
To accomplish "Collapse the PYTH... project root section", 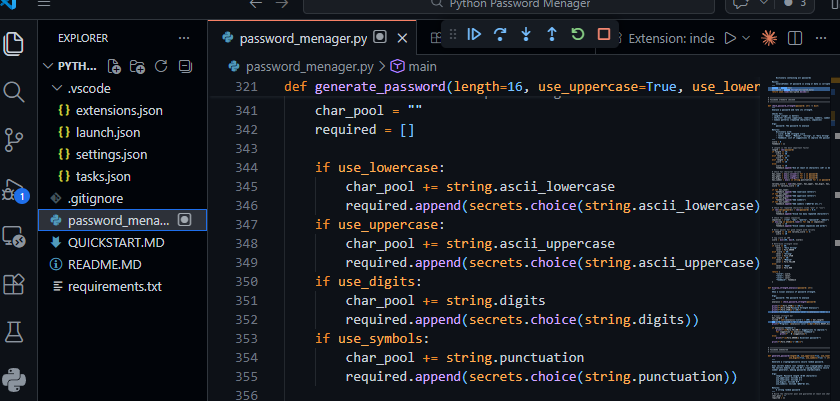I will click(70, 66).
